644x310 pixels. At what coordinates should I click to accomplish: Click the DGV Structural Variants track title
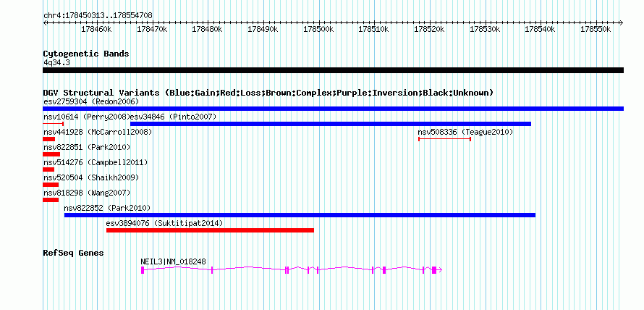[268, 93]
